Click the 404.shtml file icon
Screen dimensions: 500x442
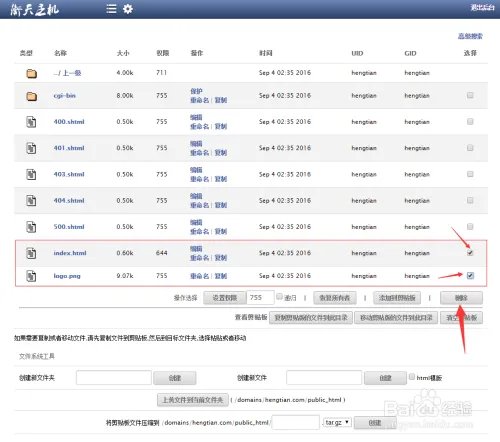(31, 201)
